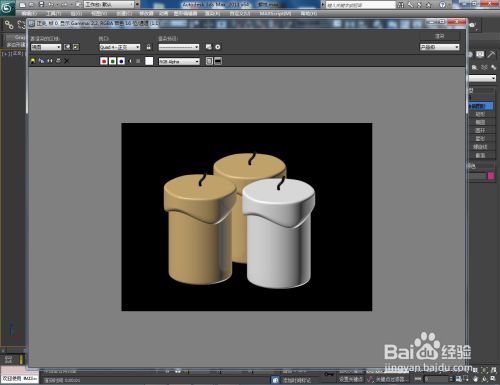Toggle the render window UI panel icon
500x385 pixels.
click(x=218, y=61)
